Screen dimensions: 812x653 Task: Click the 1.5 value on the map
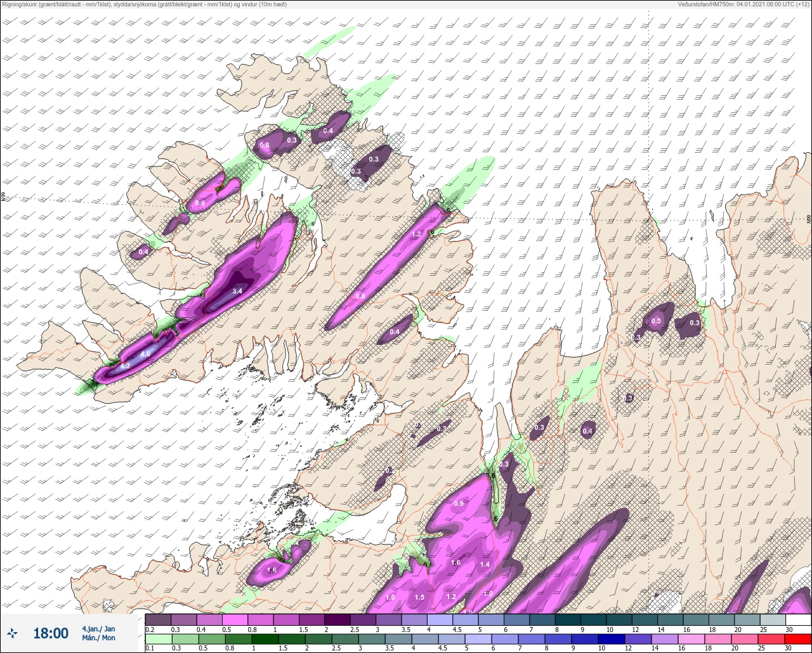click(x=419, y=597)
